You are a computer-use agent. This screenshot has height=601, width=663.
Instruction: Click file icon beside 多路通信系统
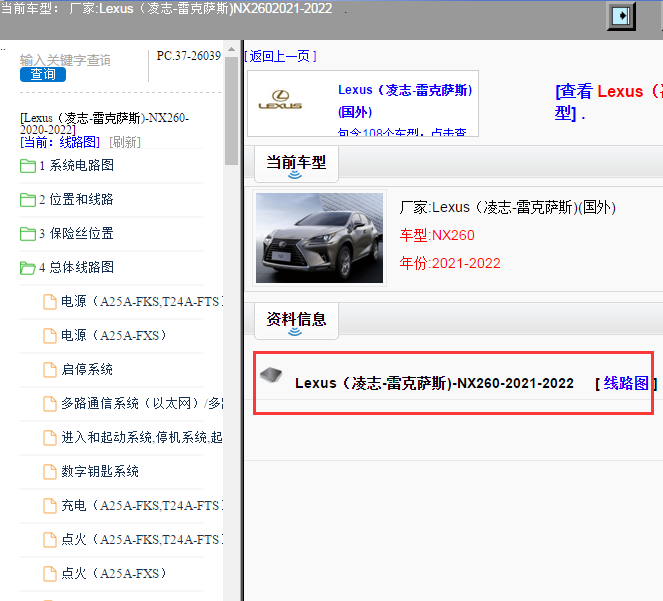[x=50, y=404]
